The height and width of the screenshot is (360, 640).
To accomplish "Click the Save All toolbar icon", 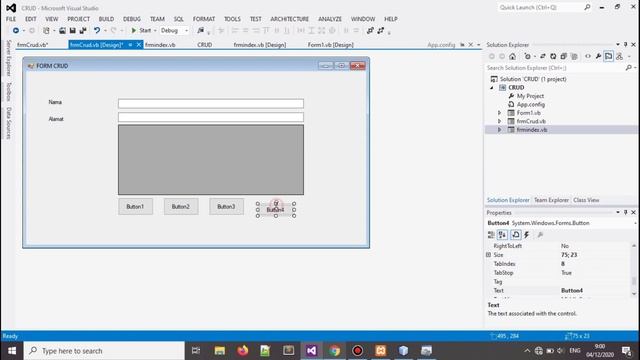I will (83, 31).
